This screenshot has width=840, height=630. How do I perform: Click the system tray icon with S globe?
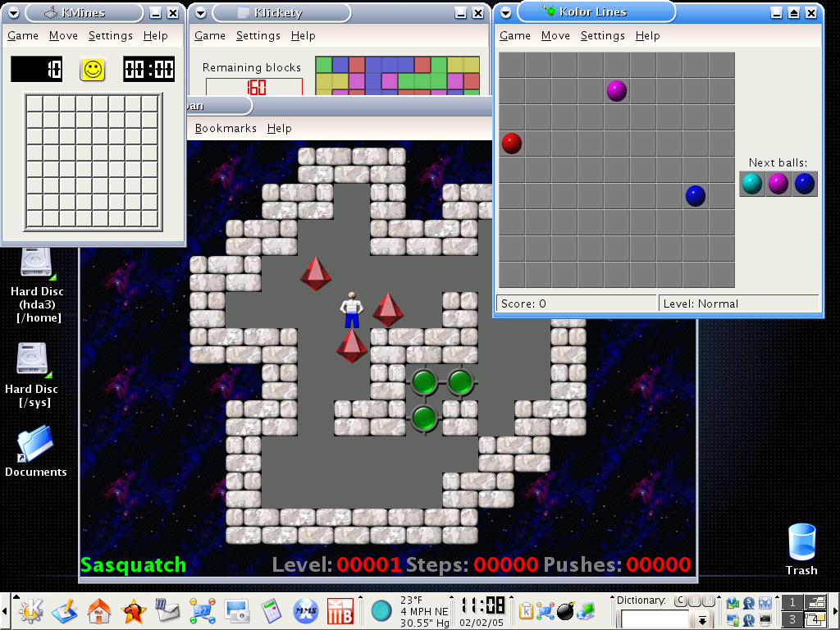coord(749,603)
